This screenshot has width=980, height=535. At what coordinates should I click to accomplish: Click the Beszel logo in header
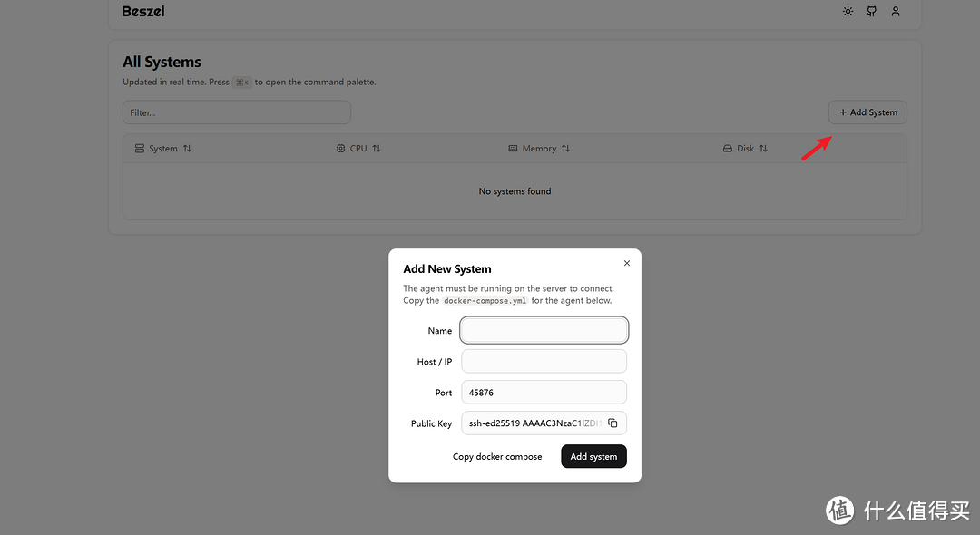coord(143,12)
